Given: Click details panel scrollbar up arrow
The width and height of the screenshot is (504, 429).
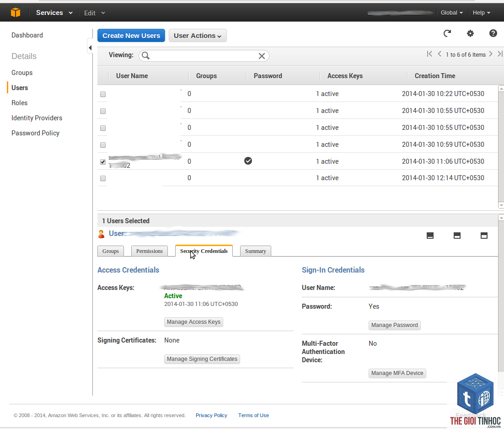Looking at the screenshot, I should coord(501,218).
